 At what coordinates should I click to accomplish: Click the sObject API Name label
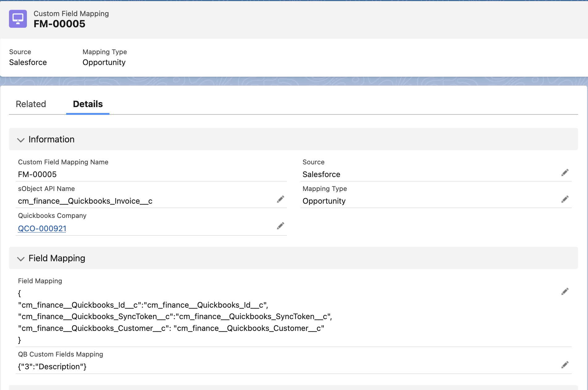pyautogui.click(x=46, y=189)
